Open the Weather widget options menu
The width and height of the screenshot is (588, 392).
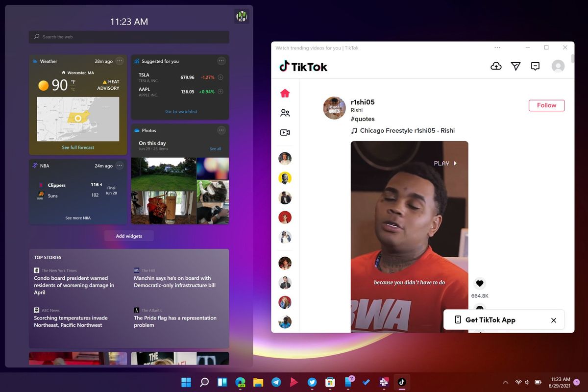[x=120, y=61]
